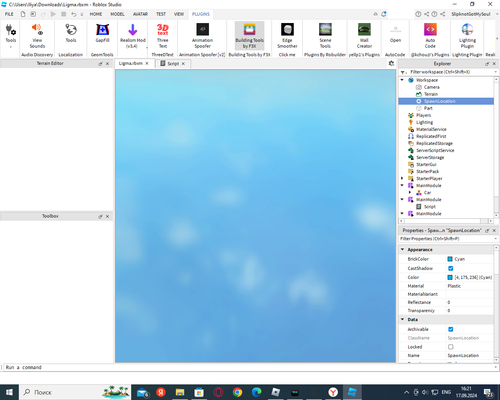Collapse the Data properties section
This screenshot has width=500, height=400.
[x=402, y=319]
